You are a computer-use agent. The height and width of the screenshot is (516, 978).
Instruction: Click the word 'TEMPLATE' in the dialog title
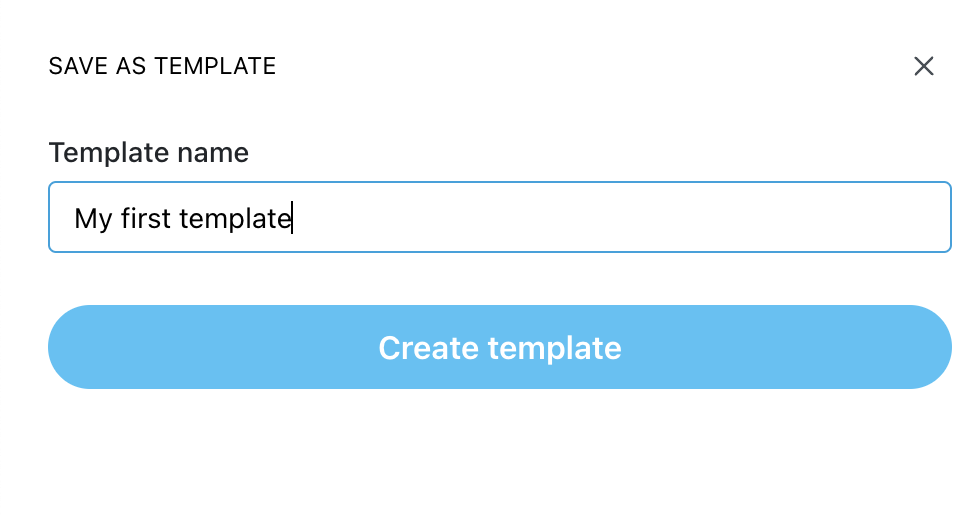click(215, 66)
